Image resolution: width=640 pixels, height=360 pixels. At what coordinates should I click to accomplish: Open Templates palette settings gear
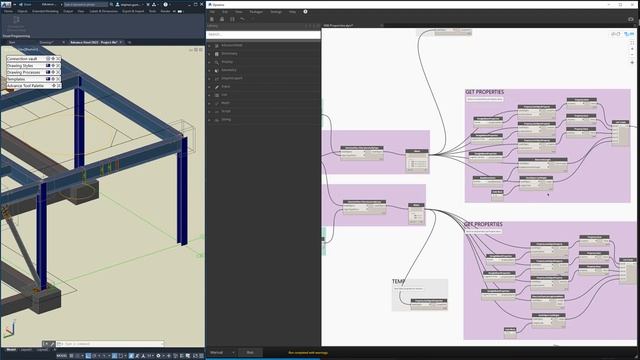[x=53, y=79]
